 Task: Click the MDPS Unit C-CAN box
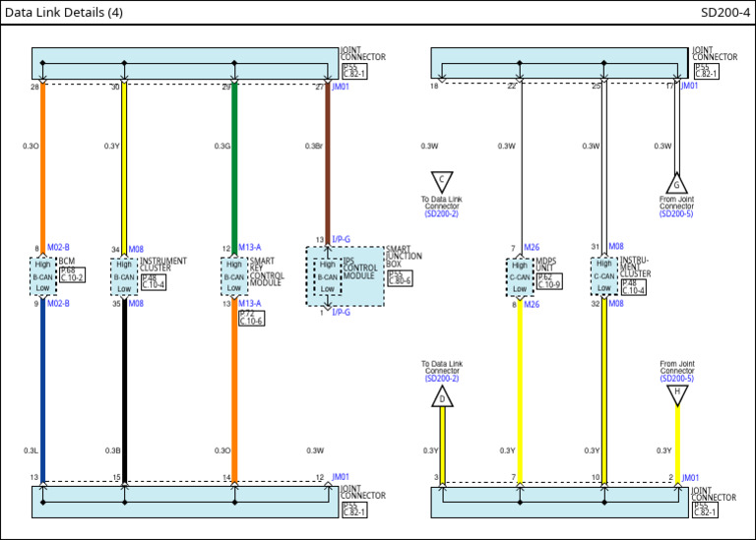click(x=520, y=277)
